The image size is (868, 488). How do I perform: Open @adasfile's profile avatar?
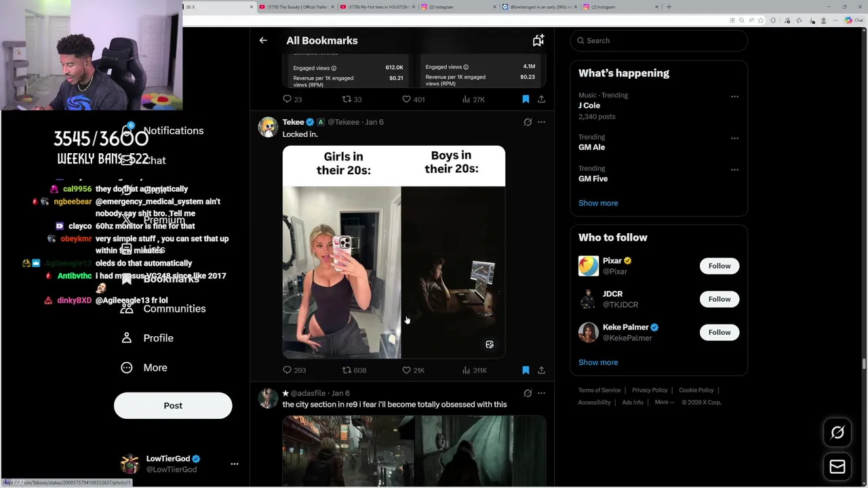coord(269,398)
